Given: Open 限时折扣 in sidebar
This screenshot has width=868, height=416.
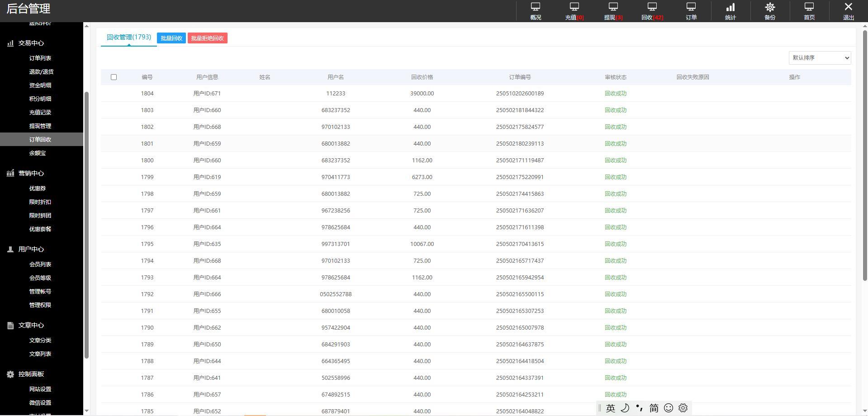Looking at the screenshot, I should tap(40, 202).
